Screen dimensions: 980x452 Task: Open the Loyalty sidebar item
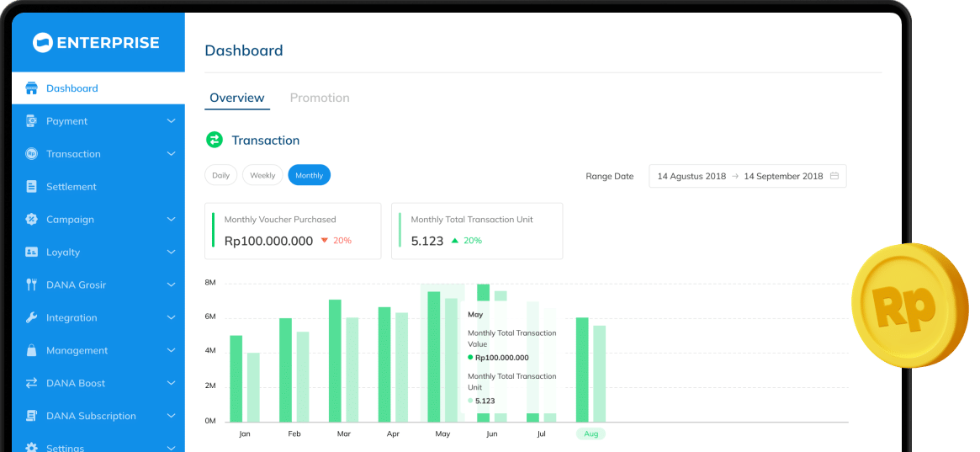[x=98, y=252]
